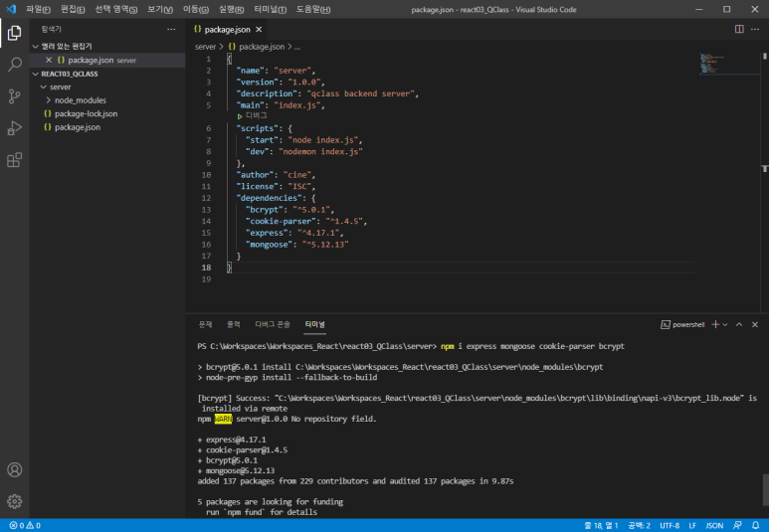The image size is (769, 532).
Task: Open package.json in explorer tree
Action: click(x=78, y=127)
